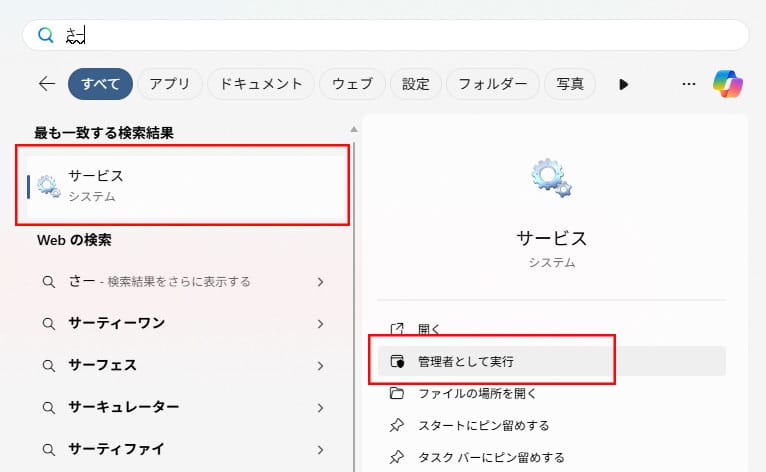Switch to the アプリ filter tab
766x472 pixels.
pos(169,84)
